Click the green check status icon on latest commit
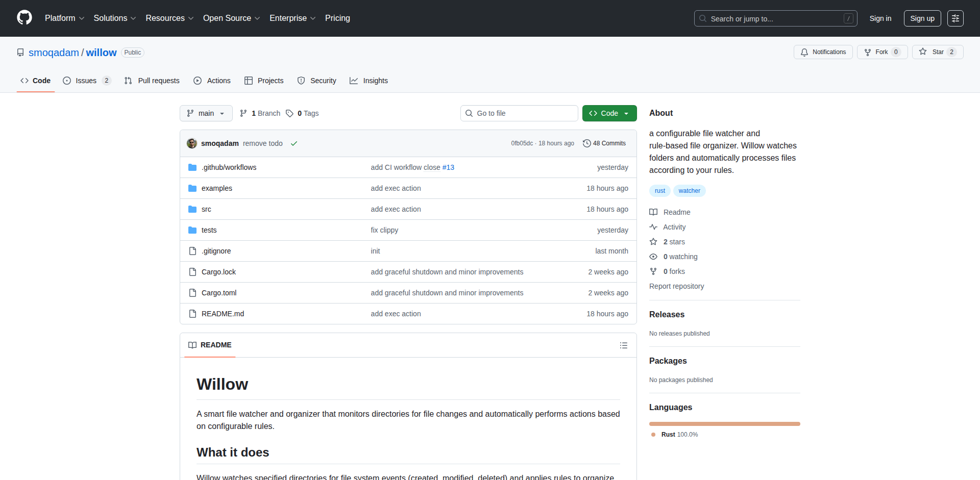The width and height of the screenshot is (980, 480). click(x=294, y=143)
